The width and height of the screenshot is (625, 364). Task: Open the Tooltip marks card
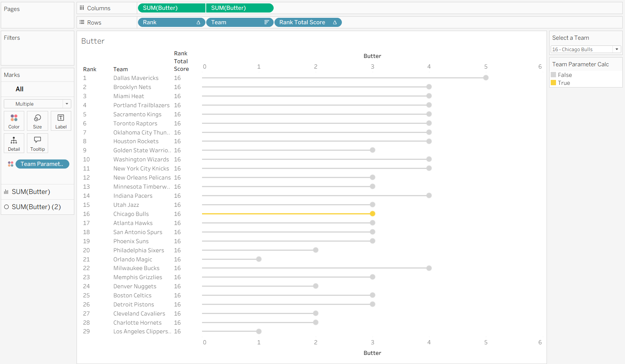(x=38, y=143)
